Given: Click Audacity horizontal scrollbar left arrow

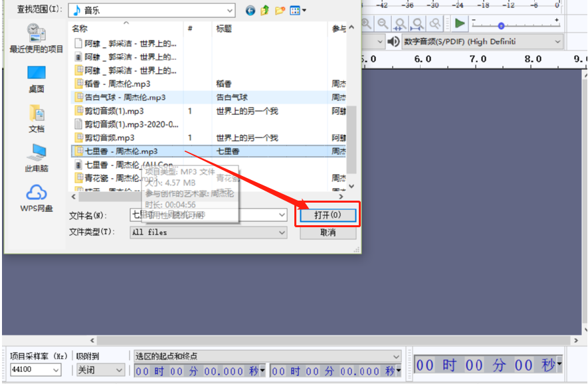Looking at the screenshot, I should click(92, 341).
